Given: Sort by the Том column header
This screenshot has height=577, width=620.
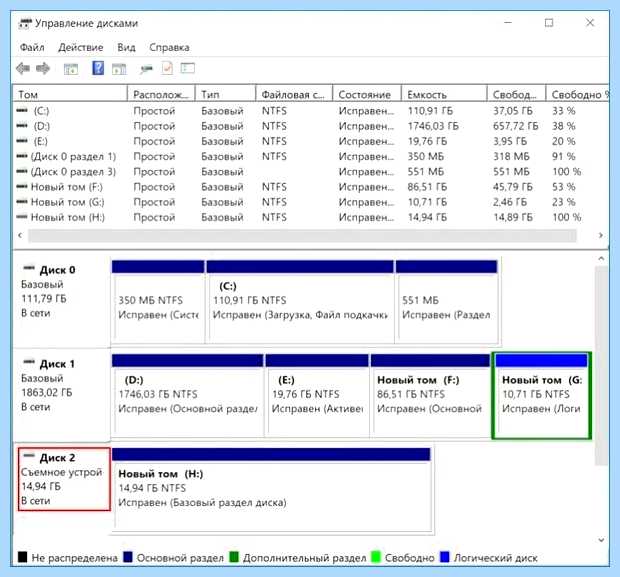Looking at the screenshot, I should [x=70, y=95].
